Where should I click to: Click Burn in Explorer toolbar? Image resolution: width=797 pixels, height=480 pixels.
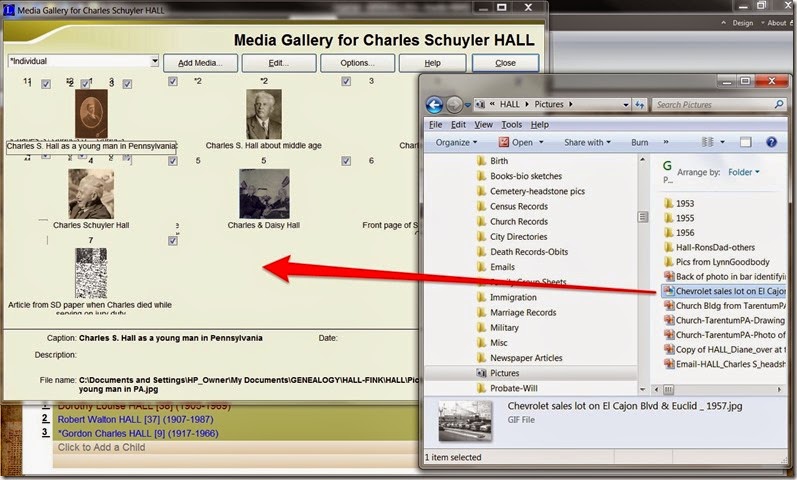point(639,142)
